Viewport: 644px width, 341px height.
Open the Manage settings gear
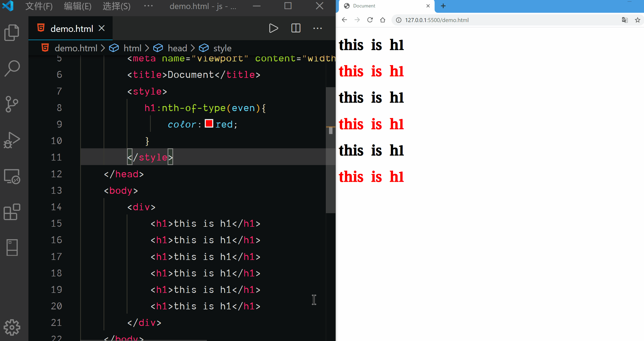point(12,327)
